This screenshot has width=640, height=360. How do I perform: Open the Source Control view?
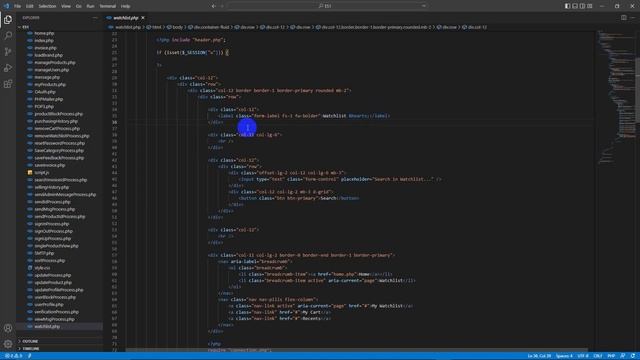point(8,52)
